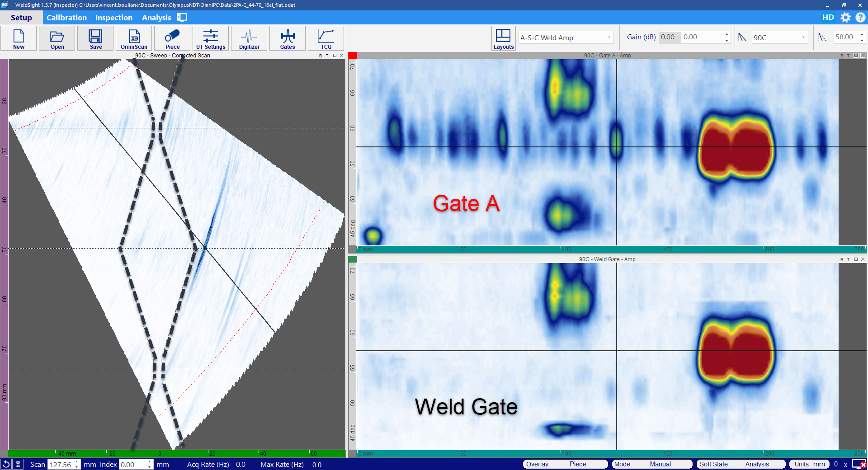
Task: Switch to the Inspection tab
Action: tap(113, 18)
